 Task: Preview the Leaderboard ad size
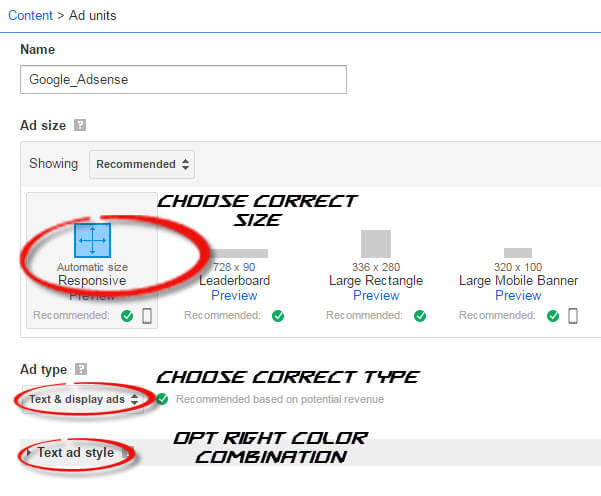[234, 296]
